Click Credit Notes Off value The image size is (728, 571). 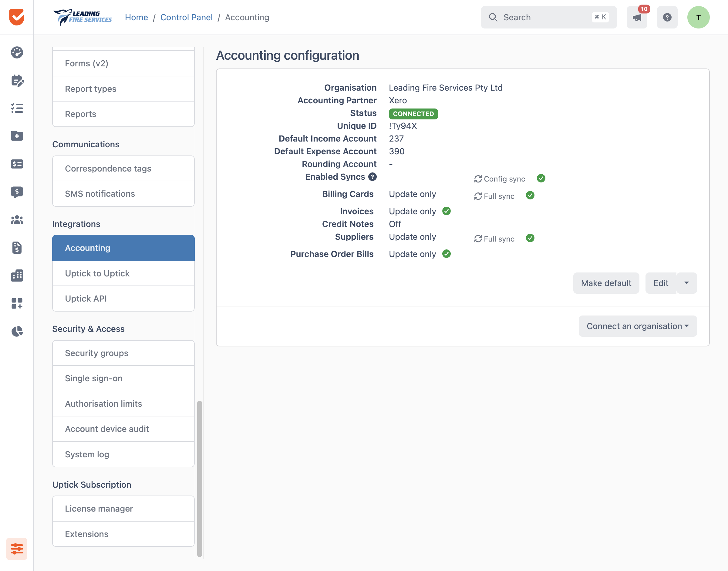click(x=395, y=224)
